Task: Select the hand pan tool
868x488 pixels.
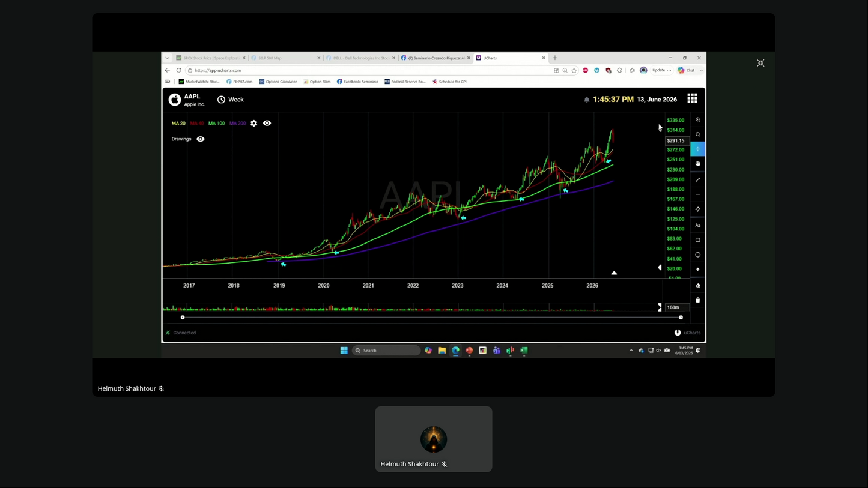Action: pyautogui.click(x=697, y=164)
